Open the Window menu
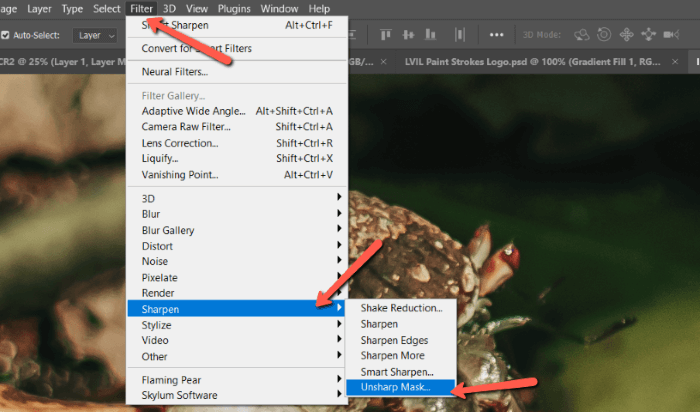The height and width of the screenshot is (412, 700). click(x=279, y=8)
